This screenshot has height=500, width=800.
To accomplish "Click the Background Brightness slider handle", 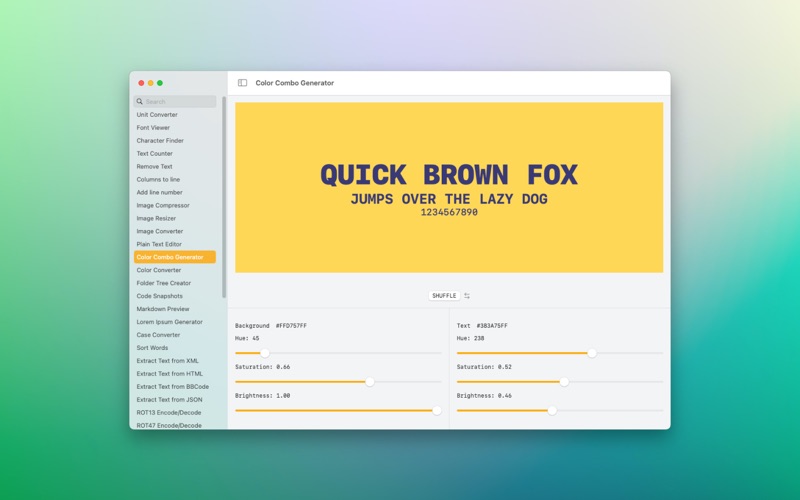I will click(x=437, y=410).
